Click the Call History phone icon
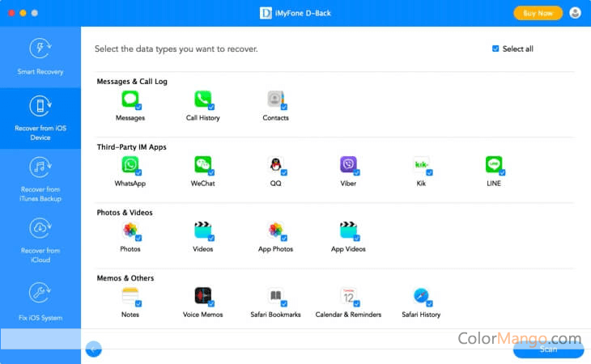This screenshot has width=591, height=364. tap(202, 99)
